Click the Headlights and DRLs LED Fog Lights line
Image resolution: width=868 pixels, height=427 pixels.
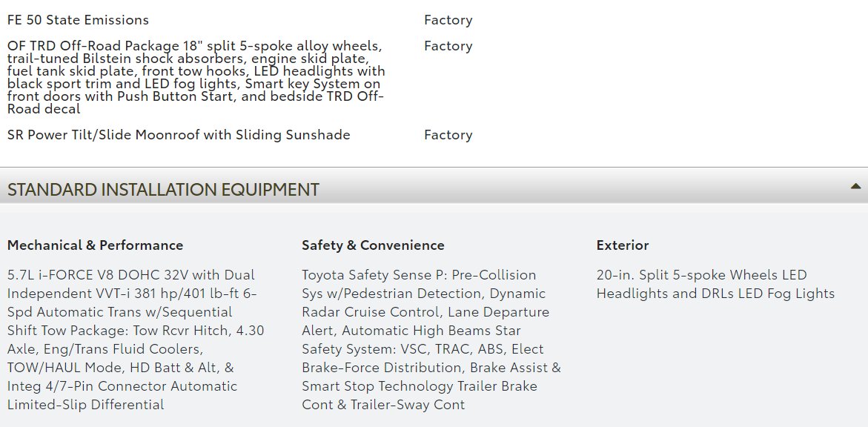[715, 293]
